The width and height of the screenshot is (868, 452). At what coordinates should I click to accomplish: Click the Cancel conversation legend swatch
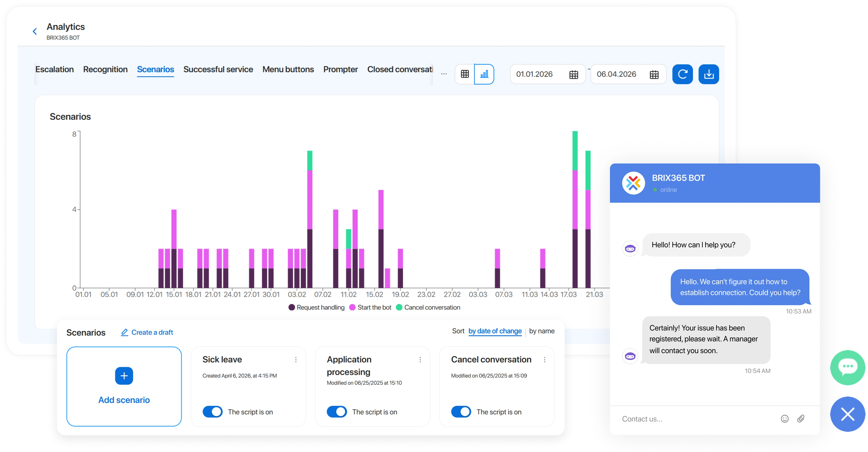coord(399,307)
